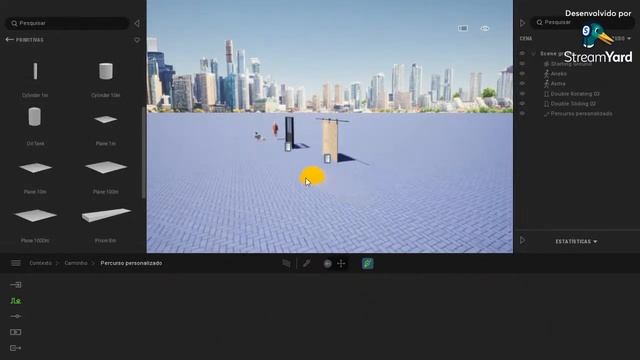Expand the statistics panel arrow
The image size is (640, 360).
(x=522, y=240)
